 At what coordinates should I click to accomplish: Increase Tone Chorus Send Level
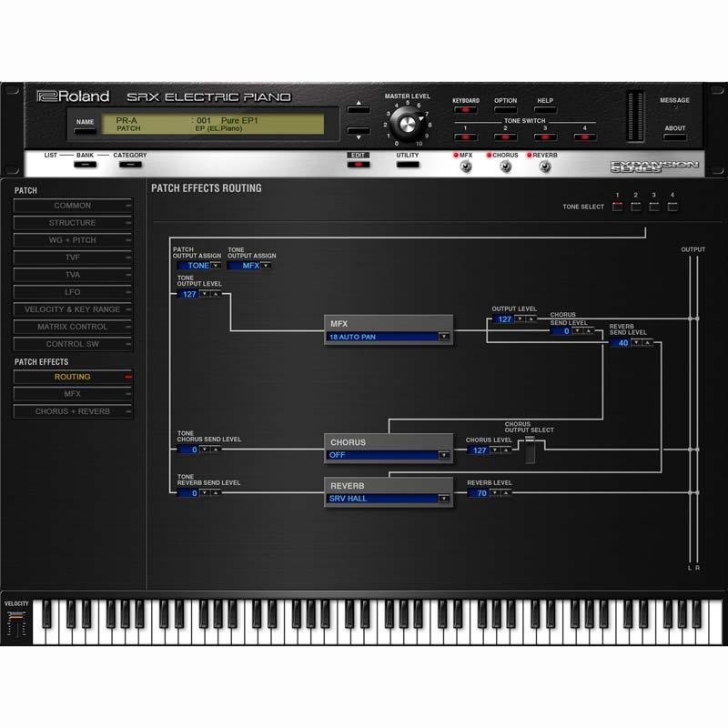tap(216, 450)
